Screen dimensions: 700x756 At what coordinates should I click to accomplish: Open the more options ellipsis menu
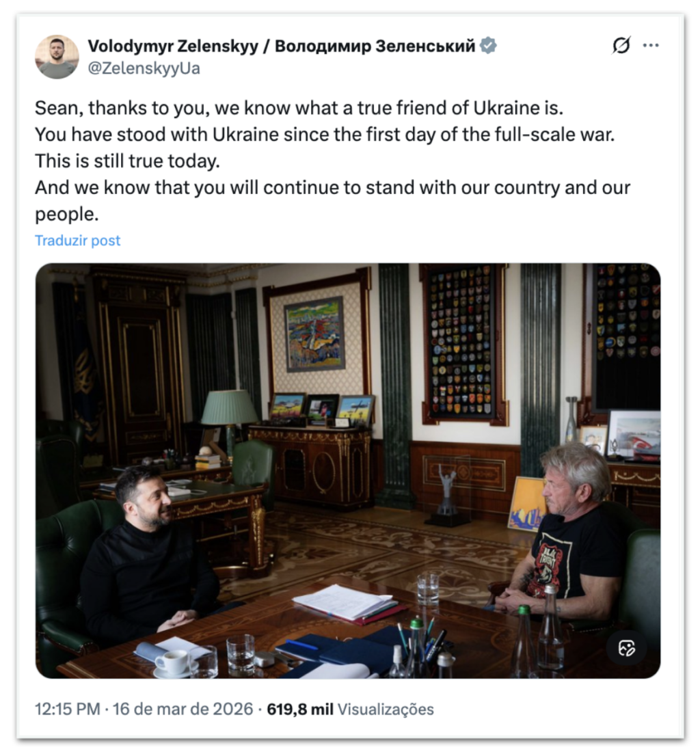(x=651, y=46)
